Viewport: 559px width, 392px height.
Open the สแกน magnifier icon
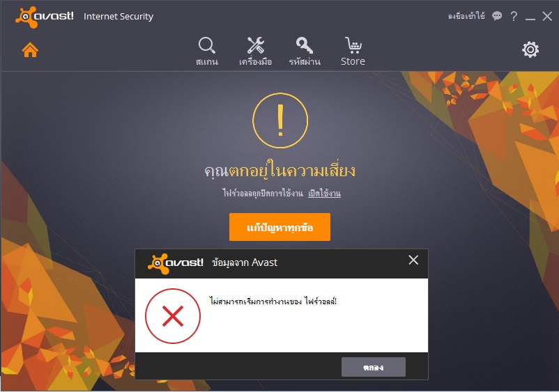[x=207, y=52]
